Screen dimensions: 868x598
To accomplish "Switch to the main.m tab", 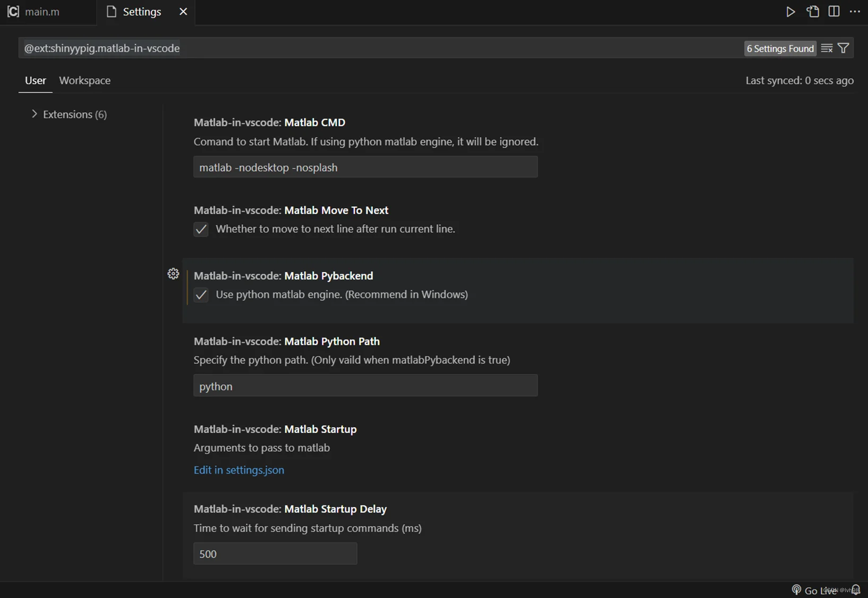I will [41, 12].
